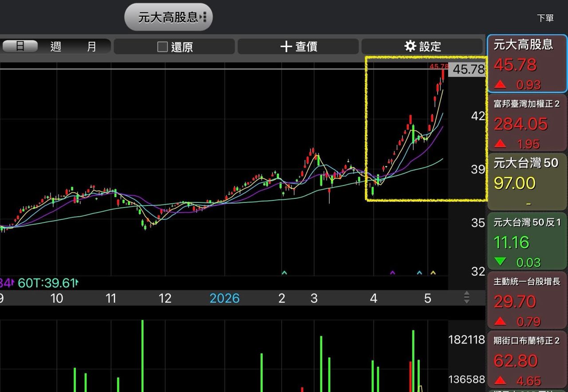568x392 pixels.
Task: Click the teal marker arrow near February
Action: (284, 273)
